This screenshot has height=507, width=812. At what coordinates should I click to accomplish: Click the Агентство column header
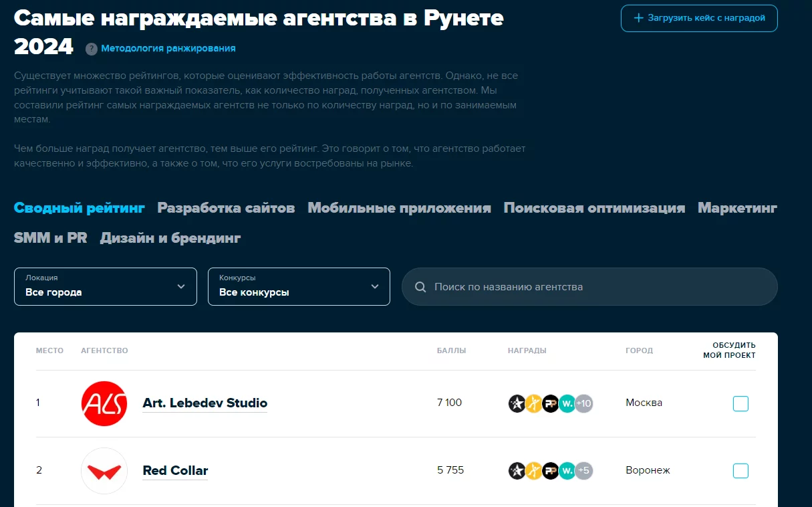104,350
